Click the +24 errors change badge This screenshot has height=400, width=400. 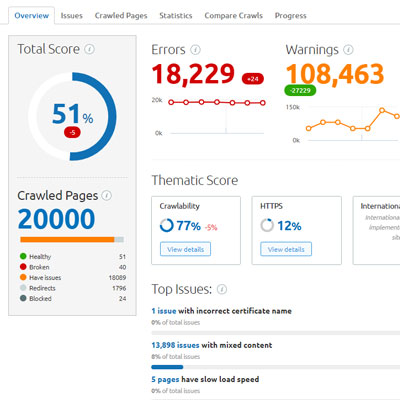[x=253, y=79]
